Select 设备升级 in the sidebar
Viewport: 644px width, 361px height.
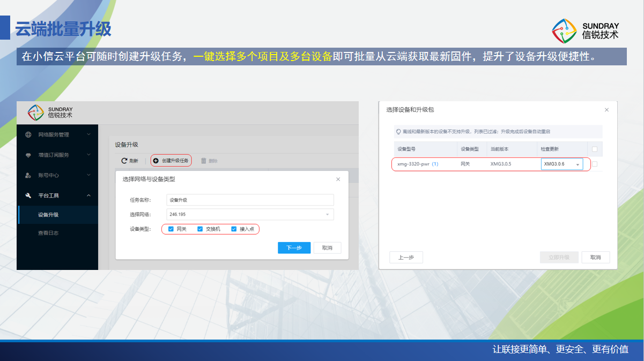pos(48,215)
